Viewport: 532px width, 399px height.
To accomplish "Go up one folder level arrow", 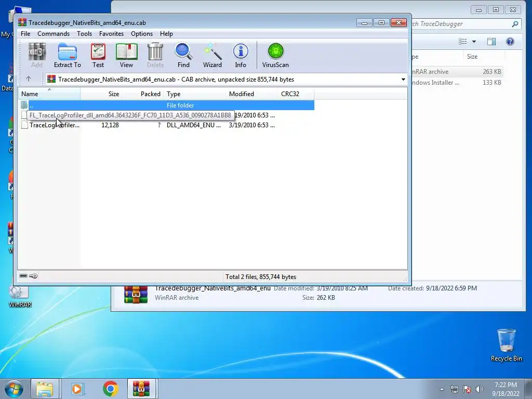I will click(29, 79).
